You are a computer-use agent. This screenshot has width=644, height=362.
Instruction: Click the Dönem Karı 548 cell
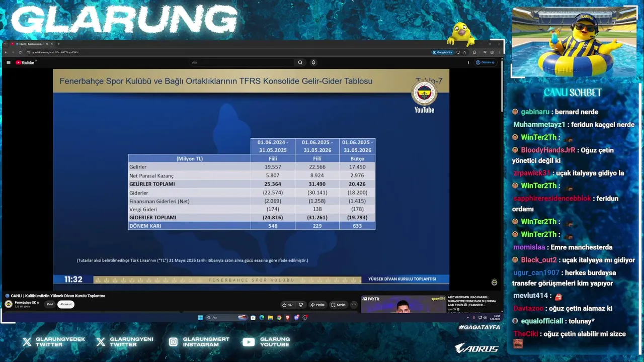coord(273,226)
